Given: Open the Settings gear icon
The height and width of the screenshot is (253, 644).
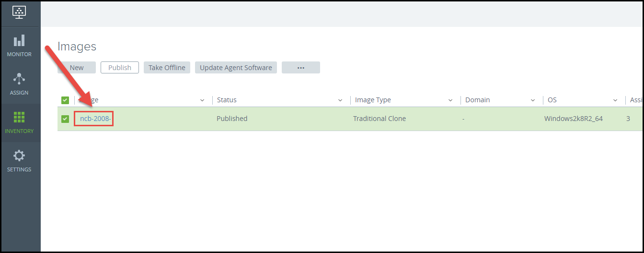Looking at the screenshot, I should [19, 156].
